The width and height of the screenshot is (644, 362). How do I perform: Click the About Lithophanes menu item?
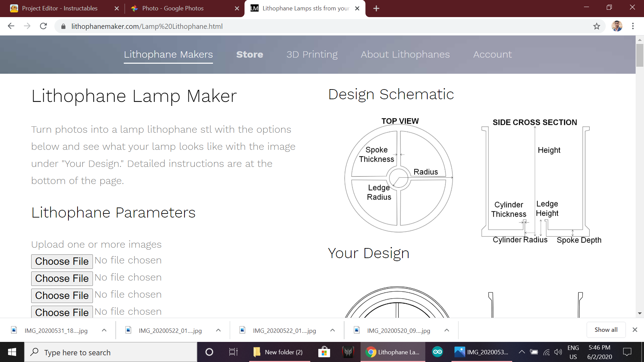click(x=405, y=54)
